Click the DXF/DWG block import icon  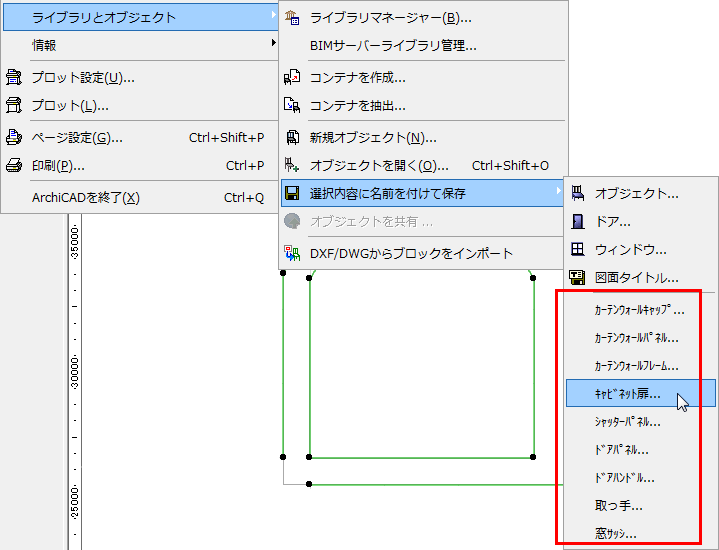[x=292, y=253]
